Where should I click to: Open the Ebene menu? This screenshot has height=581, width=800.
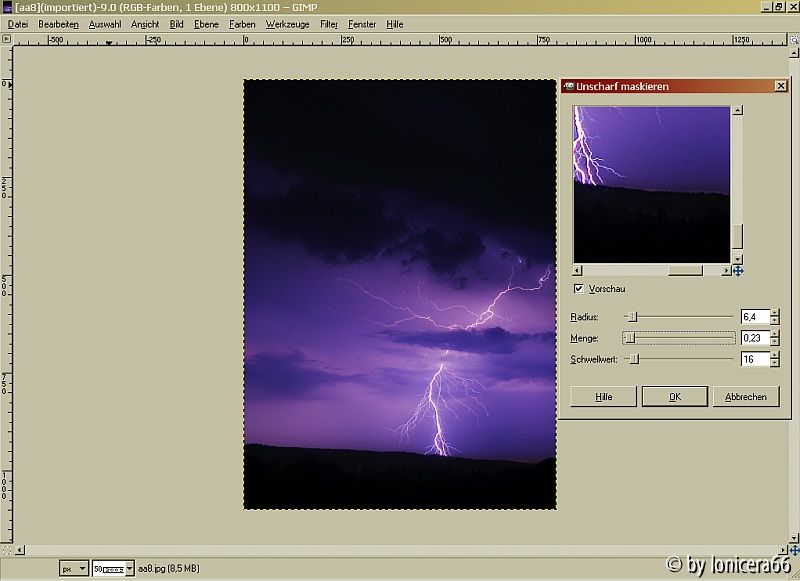coord(206,24)
